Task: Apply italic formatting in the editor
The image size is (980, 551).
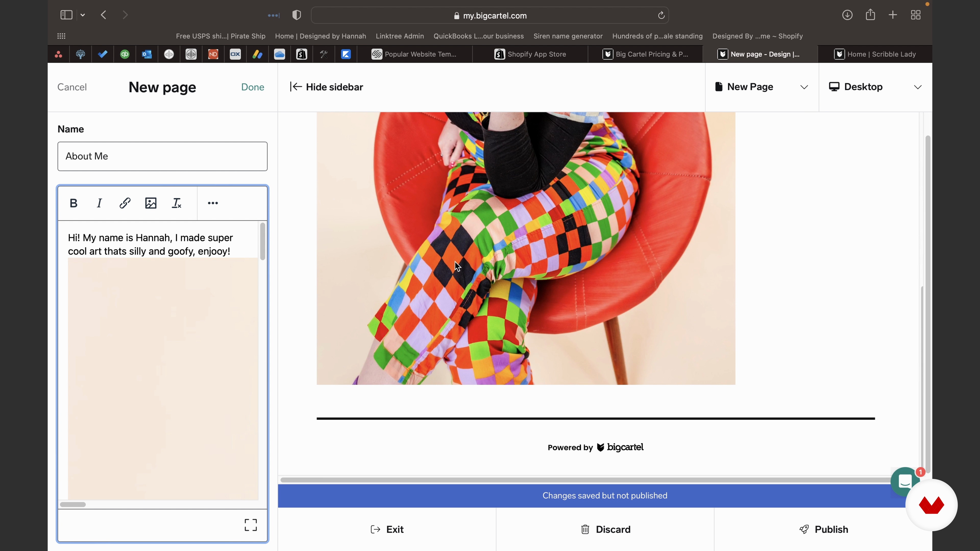Action: [x=99, y=203]
